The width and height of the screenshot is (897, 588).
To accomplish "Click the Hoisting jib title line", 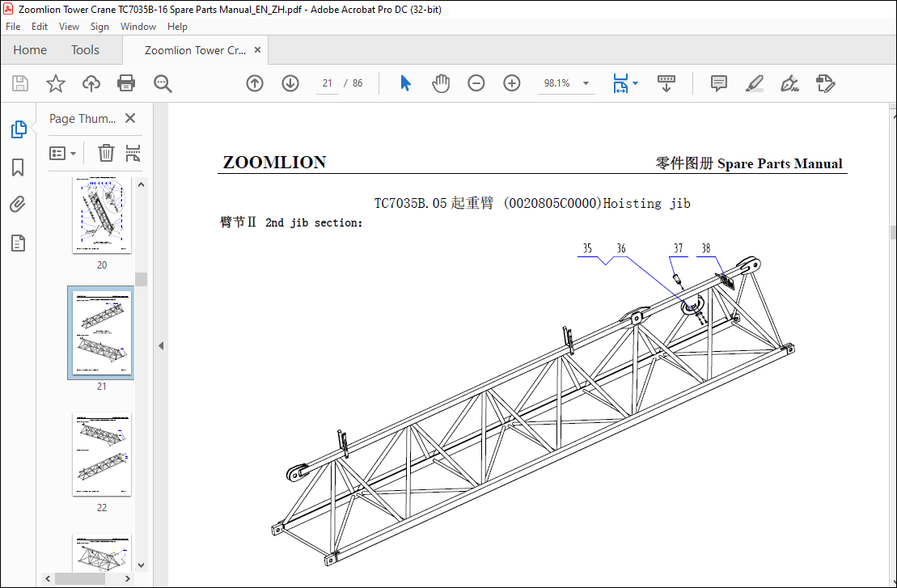I will pyautogui.click(x=532, y=203).
